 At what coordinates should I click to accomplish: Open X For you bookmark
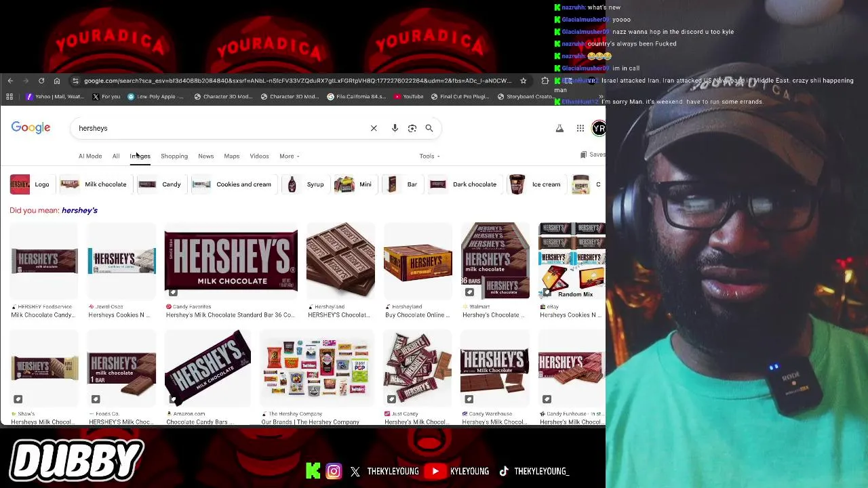click(106, 97)
